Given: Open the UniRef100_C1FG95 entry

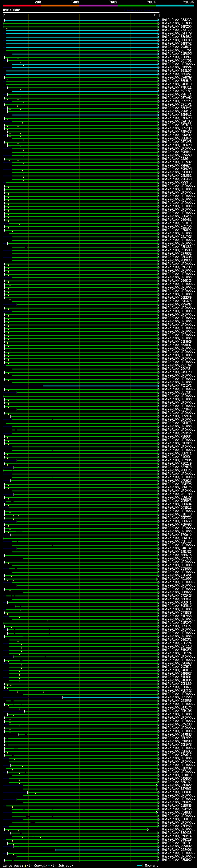Looking at the screenshot, I should 177,54.
